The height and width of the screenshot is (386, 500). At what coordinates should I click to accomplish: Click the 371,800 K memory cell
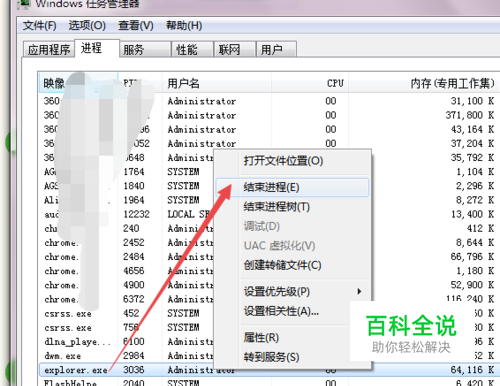pyautogui.click(x=470, y=115)
